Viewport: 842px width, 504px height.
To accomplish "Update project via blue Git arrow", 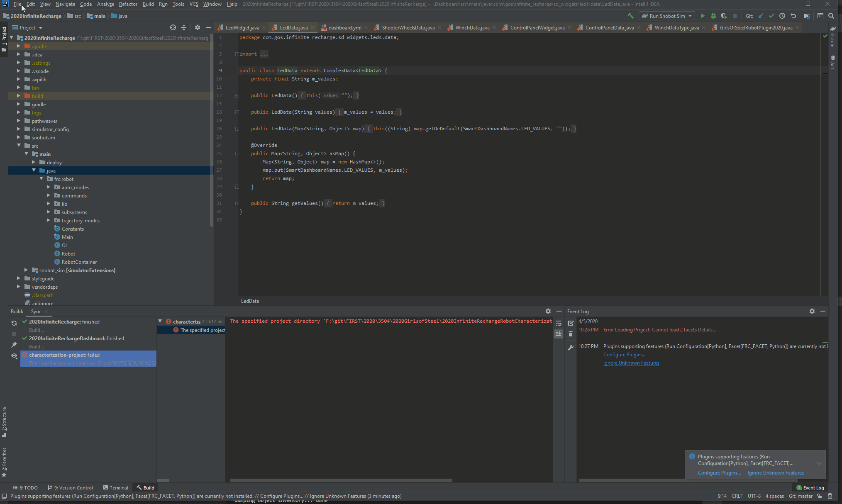I will [761, 15].
